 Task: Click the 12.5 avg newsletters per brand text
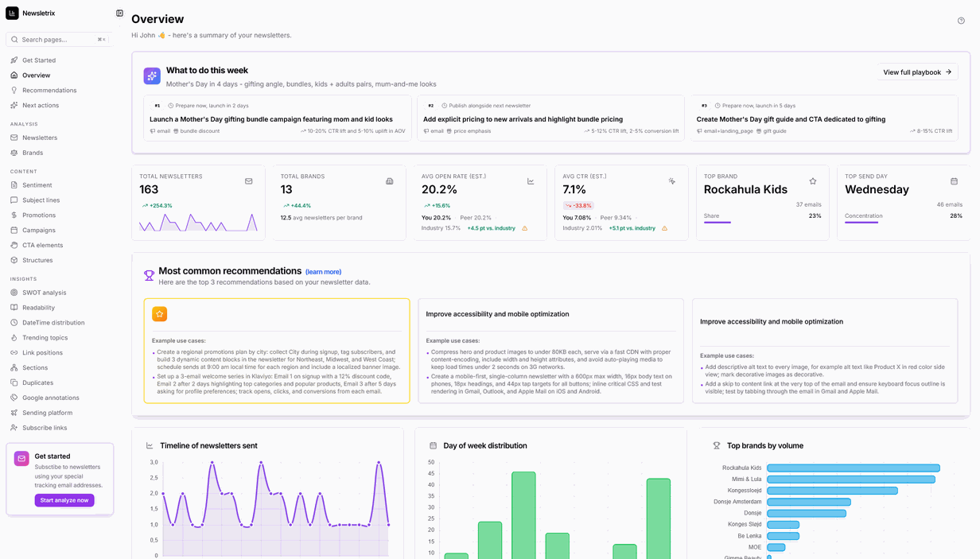coord(321,218)
